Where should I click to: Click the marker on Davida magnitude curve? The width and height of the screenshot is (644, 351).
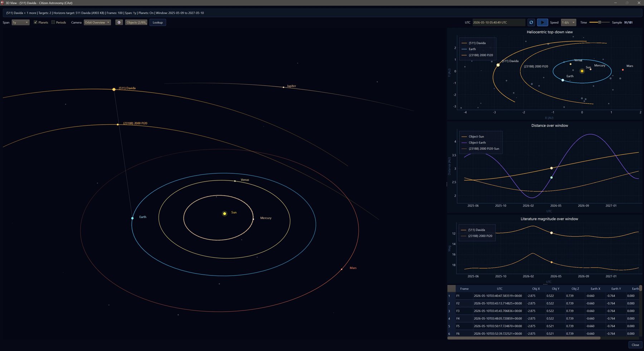point(551,233)
